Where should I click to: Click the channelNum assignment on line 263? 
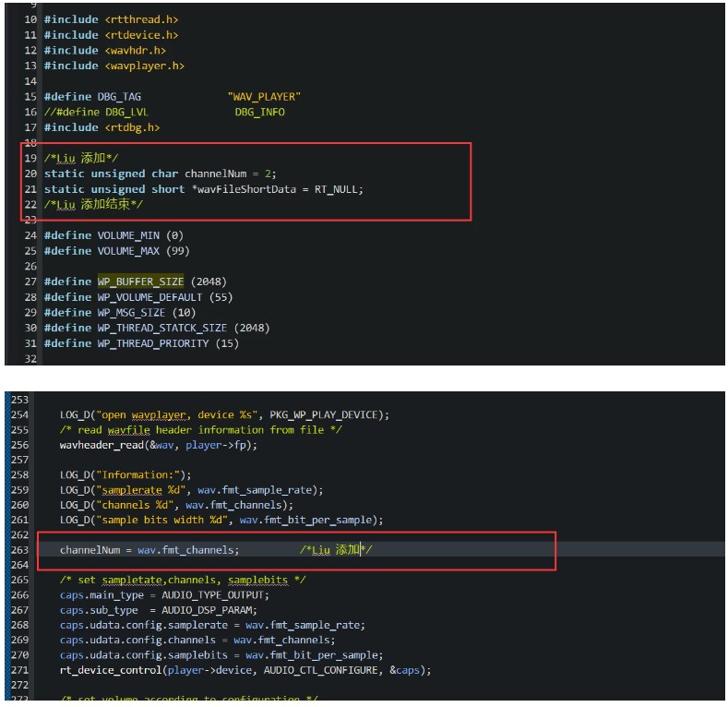149,550
